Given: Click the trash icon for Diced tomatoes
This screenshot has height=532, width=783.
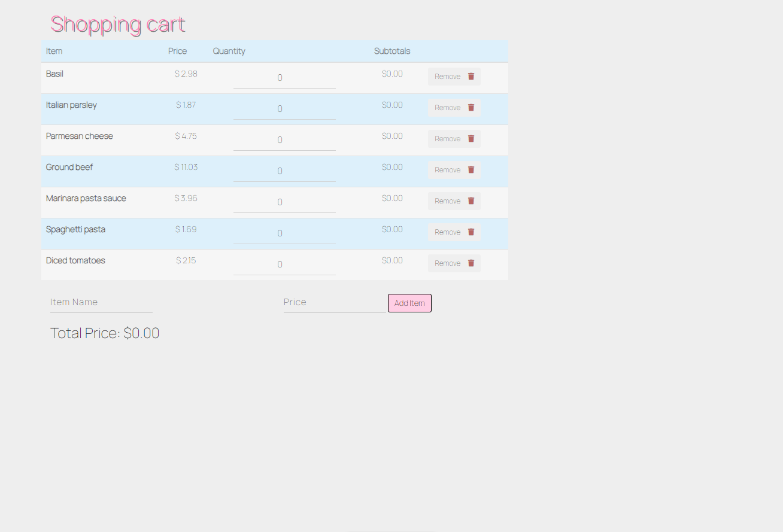Looking at the screenshot, I should [471, 263].
